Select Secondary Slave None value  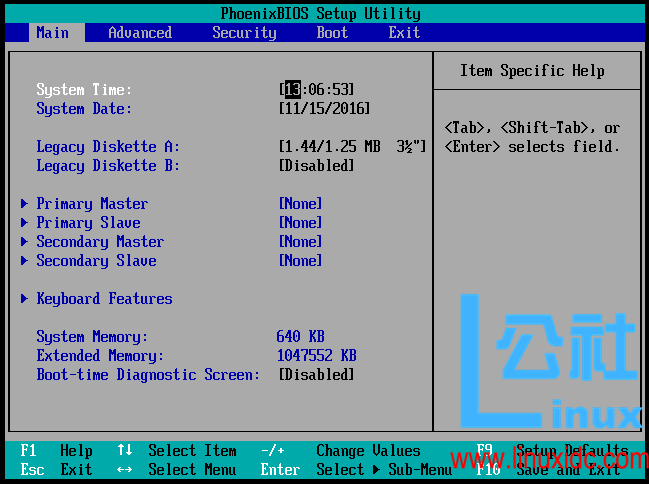pyautogui.click(x=300, y=261)
